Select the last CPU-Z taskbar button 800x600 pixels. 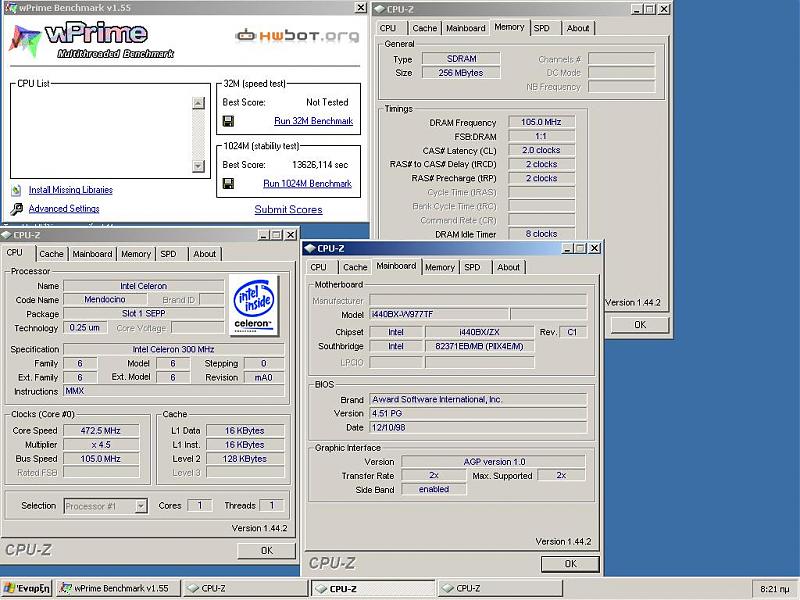coord(500,588)
